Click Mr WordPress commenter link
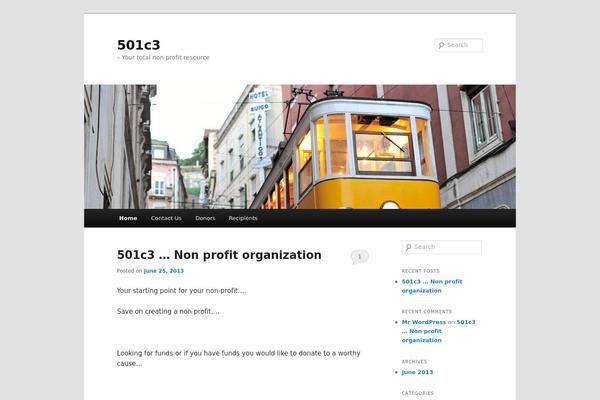This screenshot has width=600, height=400. tap(424, 322)
